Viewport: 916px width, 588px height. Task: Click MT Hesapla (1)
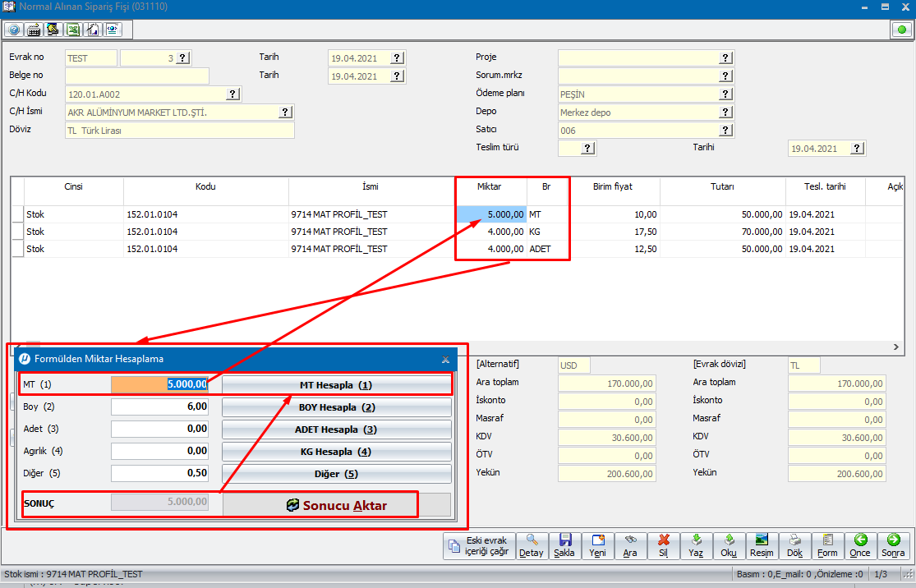click(x=337, y=385)
